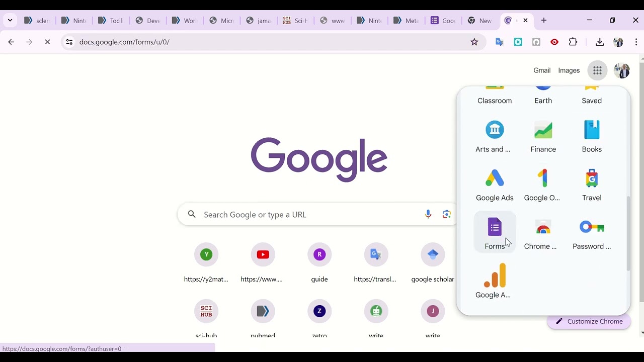Go back to the previous page
This screenshot has height=362, width=644.
point(11,42)
